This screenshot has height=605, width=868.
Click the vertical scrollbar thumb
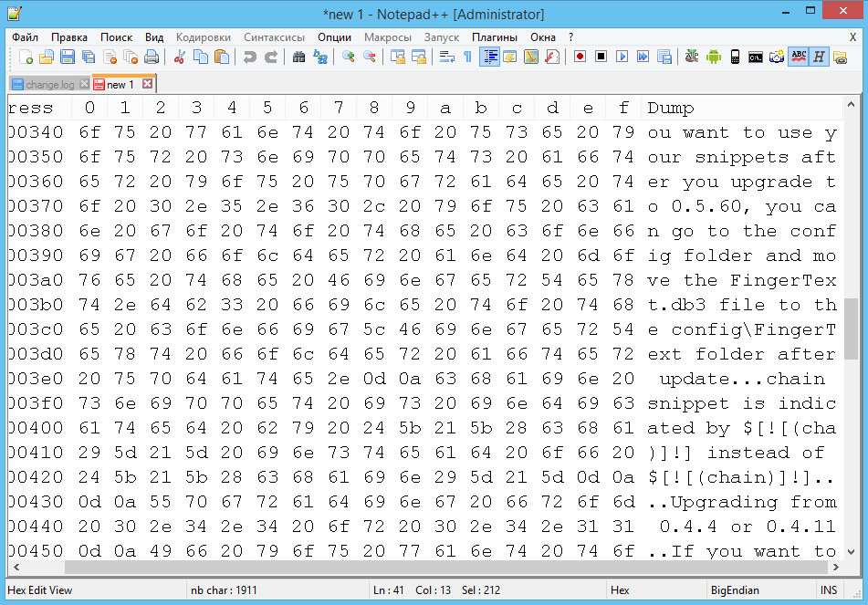[x=851, y=329]
